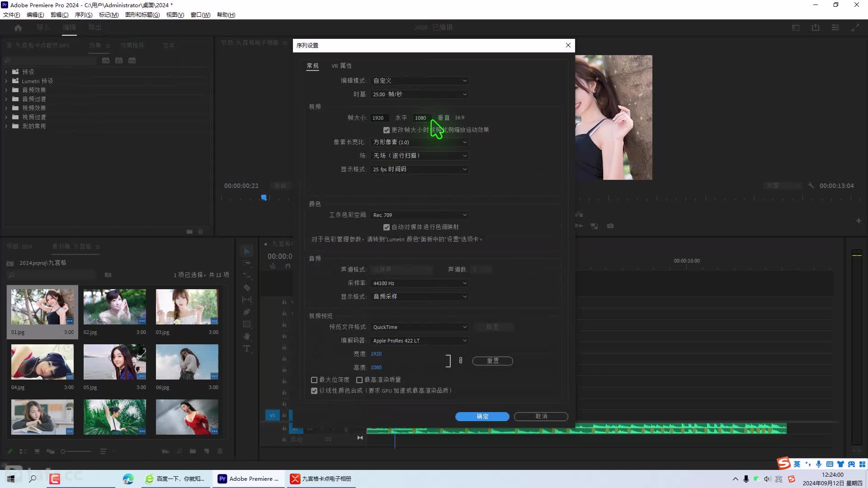Click the new bin folder icon in the project panel

[193, 451]
